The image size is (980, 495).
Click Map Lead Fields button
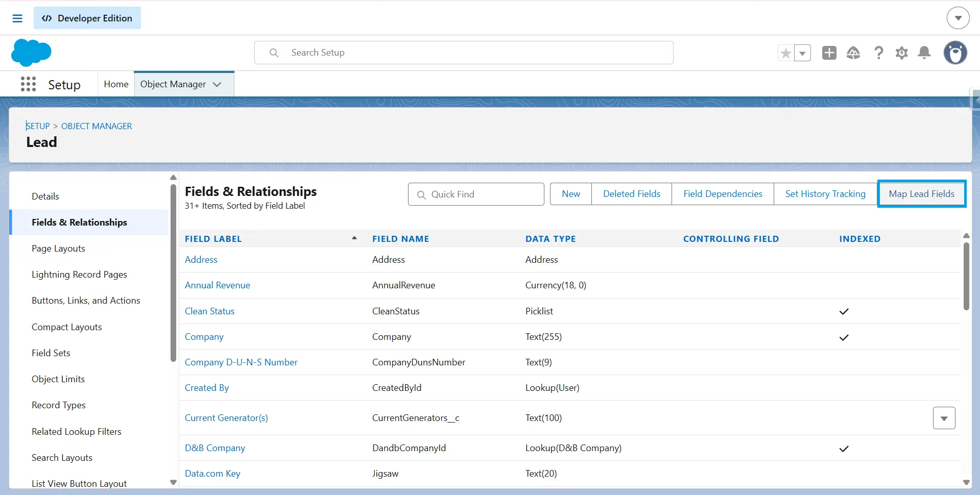click(921, 194)
